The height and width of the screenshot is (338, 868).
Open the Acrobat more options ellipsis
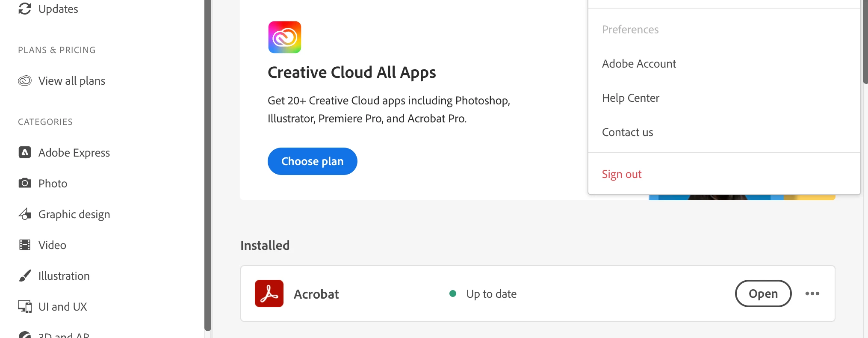(x=812, y=294)
